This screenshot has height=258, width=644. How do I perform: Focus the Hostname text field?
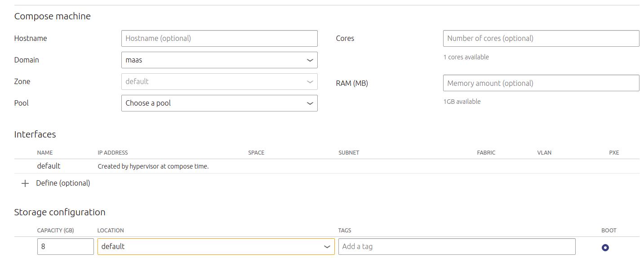tap(219, 39)
